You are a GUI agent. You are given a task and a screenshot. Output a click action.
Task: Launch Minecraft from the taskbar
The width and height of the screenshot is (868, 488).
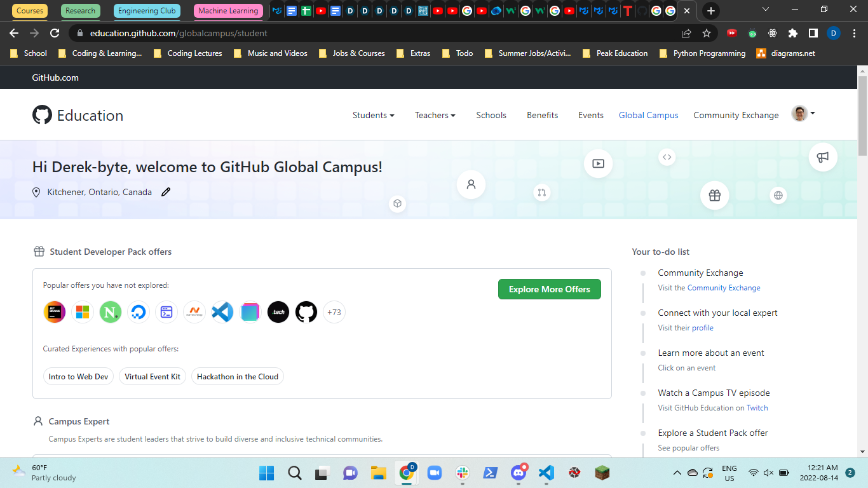pyautogui.click(x=602, y=473)
